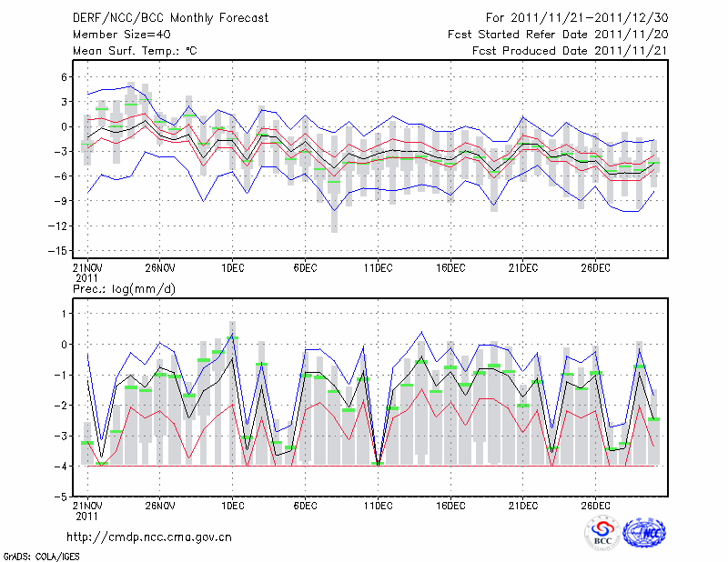Select 26DEC on the temperature chart axis
Screen dimensions: 728x562
pyautogui.click(x=595, y=267)
